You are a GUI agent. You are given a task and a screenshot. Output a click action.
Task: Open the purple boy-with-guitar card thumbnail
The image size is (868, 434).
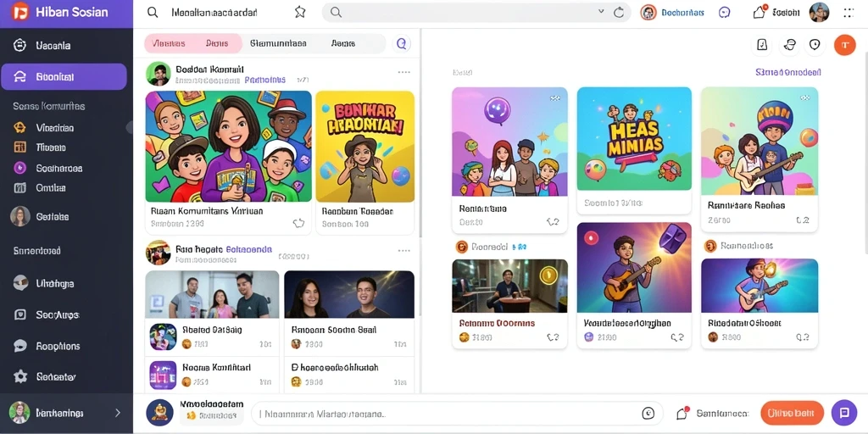point(634,267)
